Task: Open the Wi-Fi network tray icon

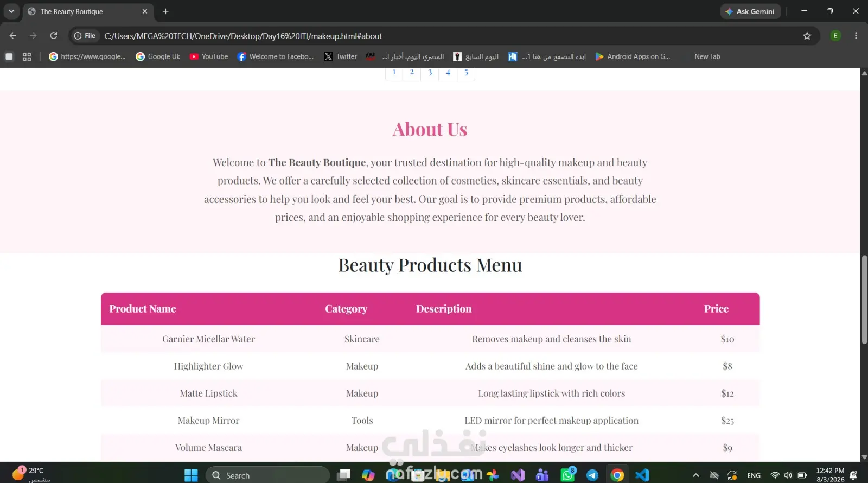Action: point(775,475)
